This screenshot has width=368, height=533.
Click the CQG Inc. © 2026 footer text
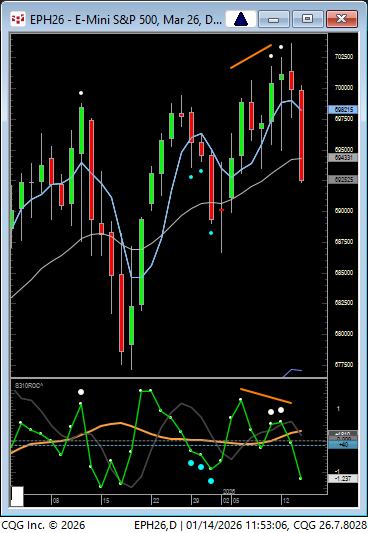(x=43, y=525)
